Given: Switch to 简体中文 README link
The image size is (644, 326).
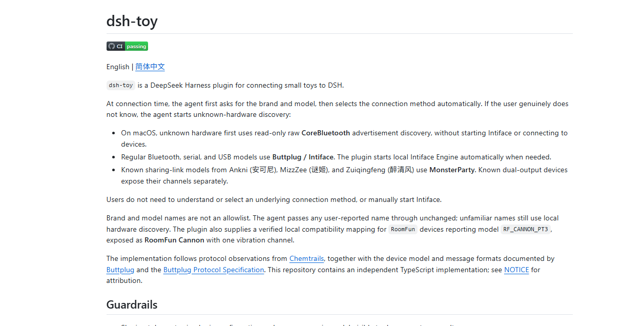Looking at the screenshot, I should (150, 67).
